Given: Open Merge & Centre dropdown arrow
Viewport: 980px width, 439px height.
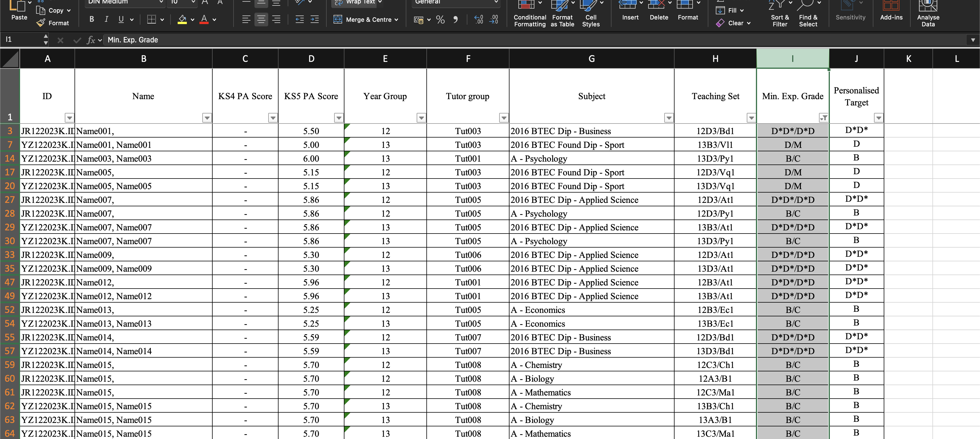Looking at the screenshot, I should point(396,19).
